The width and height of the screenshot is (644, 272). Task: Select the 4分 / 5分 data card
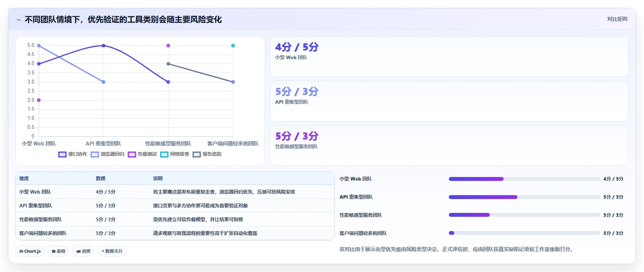tap(449, 57)
